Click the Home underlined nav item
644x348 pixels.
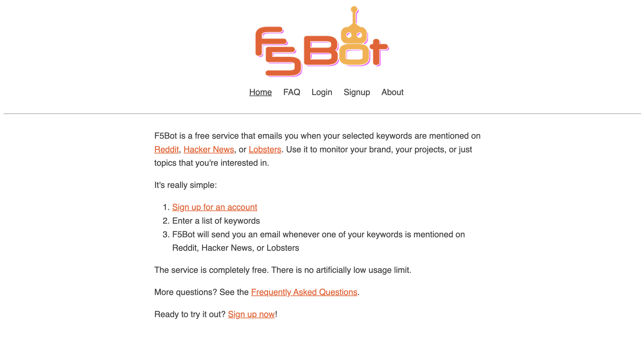(x=260, y=92)
